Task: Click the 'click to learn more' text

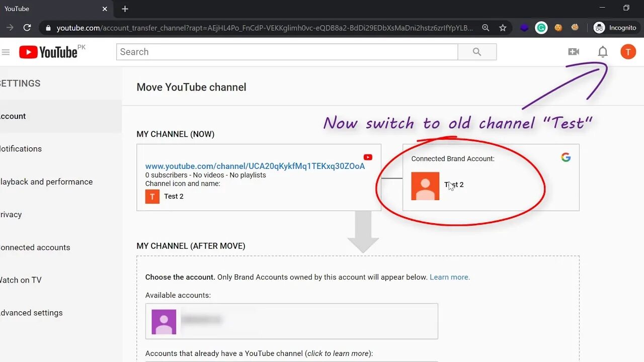Action: (338, 353)
